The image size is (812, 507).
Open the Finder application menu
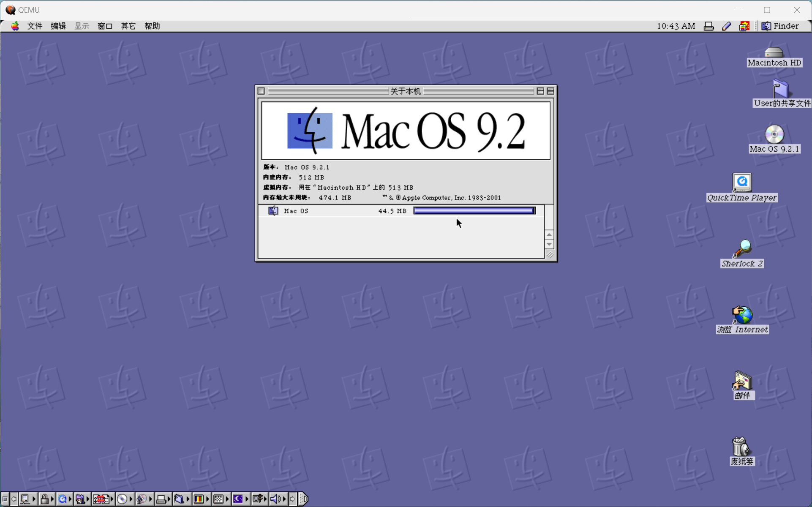780,26
